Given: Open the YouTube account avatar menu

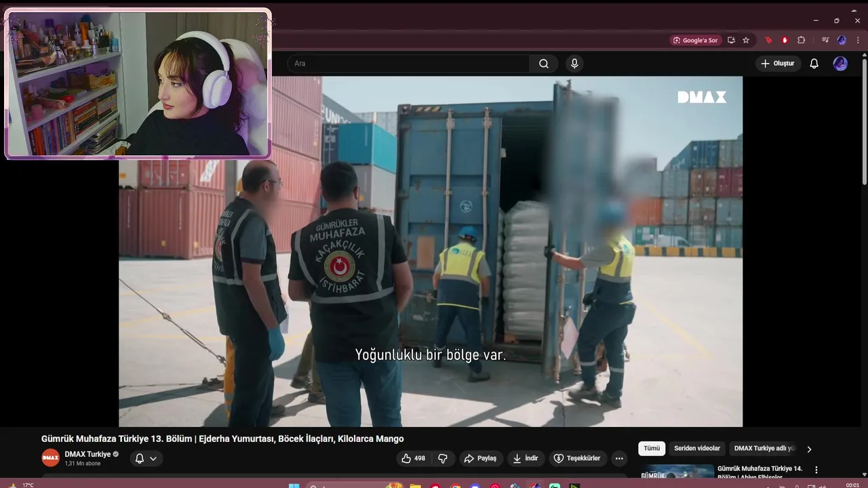Looking at the screenshot, I should (x=840, y=64).
